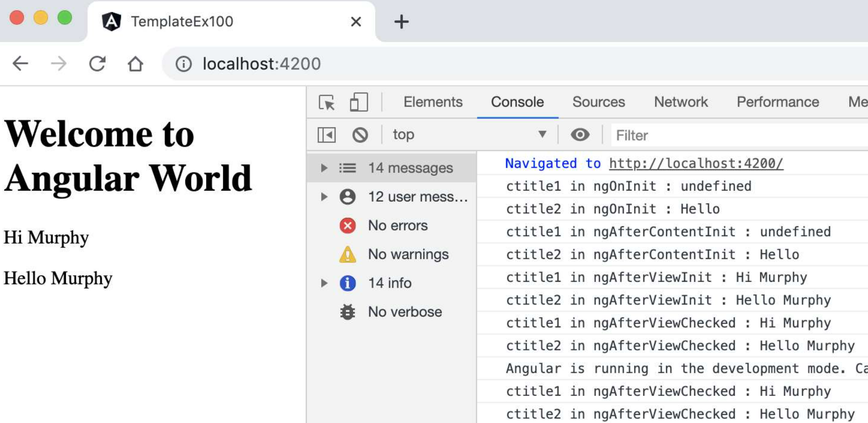The image size is (868, 423).
Task: Go to the home page icon
Action: 135,64
